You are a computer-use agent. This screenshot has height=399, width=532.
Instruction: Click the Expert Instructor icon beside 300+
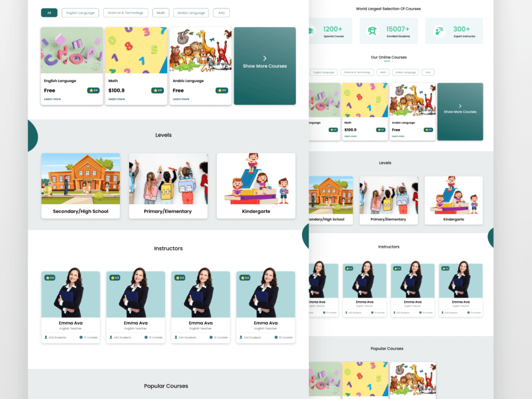439,31
